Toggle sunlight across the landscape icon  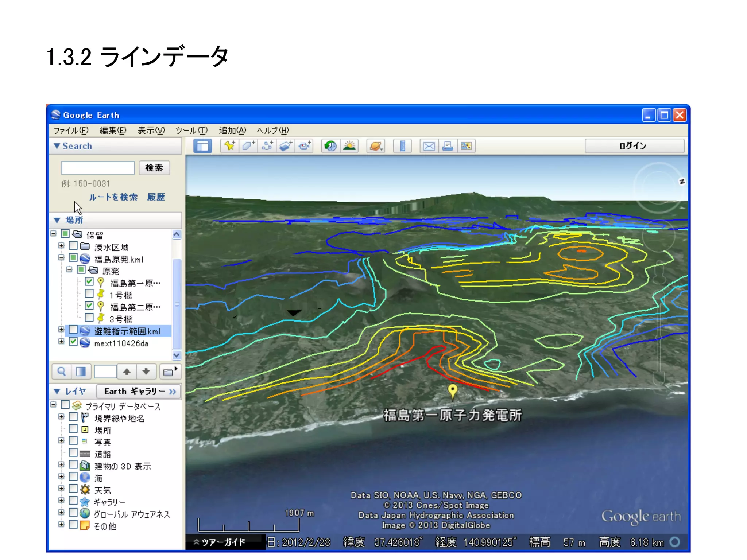tap(349, 146)
